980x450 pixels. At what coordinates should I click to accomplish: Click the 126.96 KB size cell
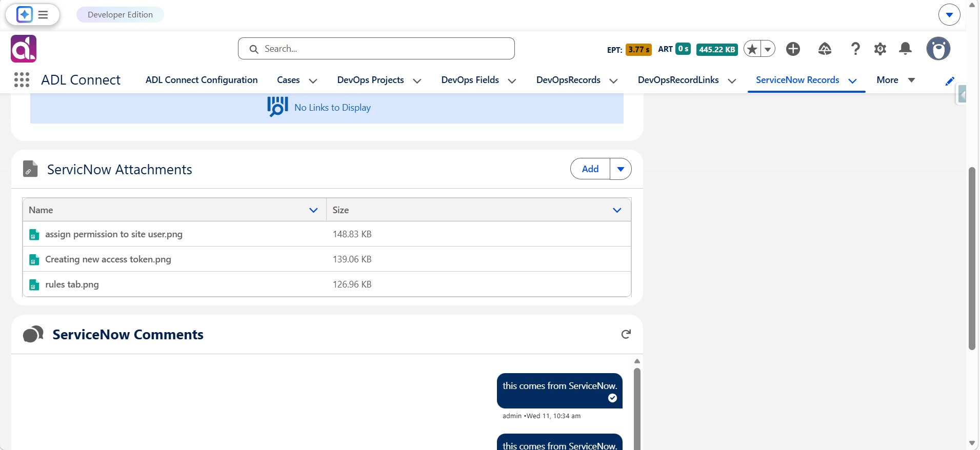coord(352,284)
